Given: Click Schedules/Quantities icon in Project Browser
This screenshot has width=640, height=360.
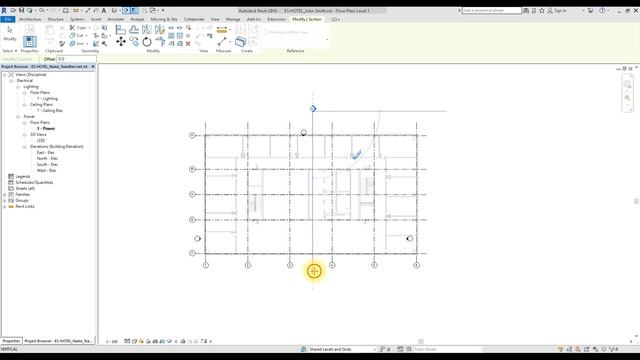Looking at the screenshot, I should click(11, 182).
